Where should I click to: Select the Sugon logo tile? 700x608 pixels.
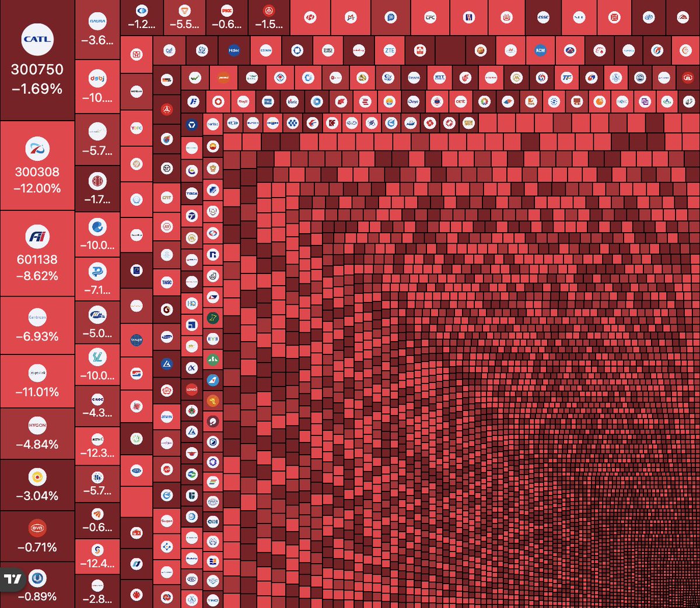[167, 521]
